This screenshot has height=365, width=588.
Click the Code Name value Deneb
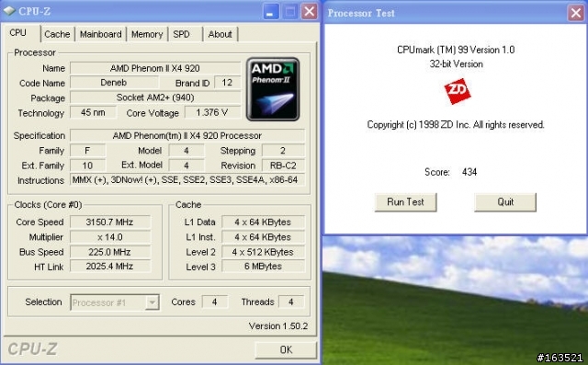[x=114, y=83]
